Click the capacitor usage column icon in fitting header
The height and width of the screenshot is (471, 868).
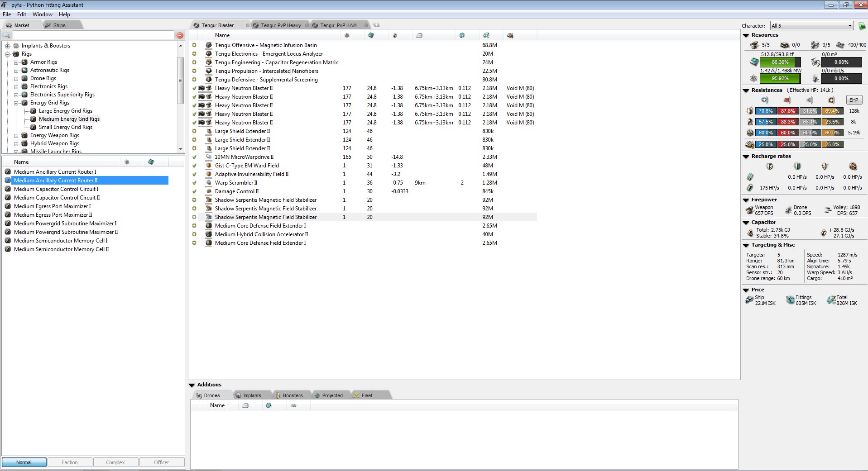point(395,35)
